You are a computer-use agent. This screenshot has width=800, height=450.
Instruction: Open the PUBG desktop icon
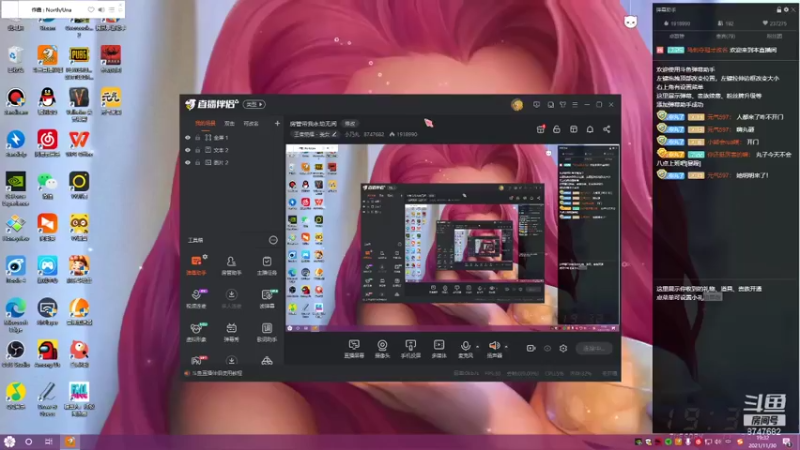pos(79,61)
